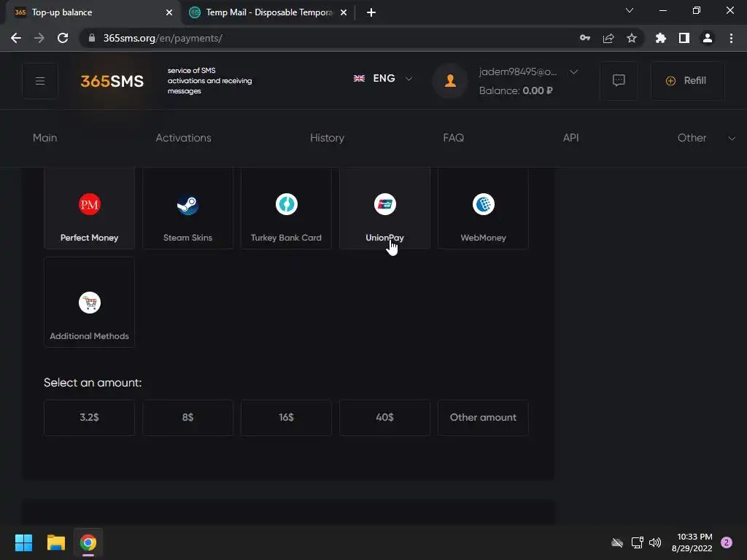
Task: Bookmark this page with star
Action: point(632,38)
